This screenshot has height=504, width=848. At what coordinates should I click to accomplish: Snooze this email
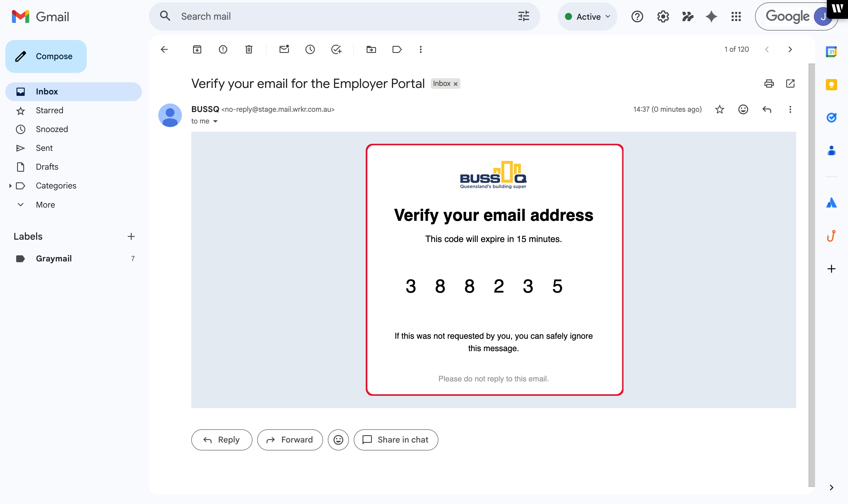tap(310, 50)
